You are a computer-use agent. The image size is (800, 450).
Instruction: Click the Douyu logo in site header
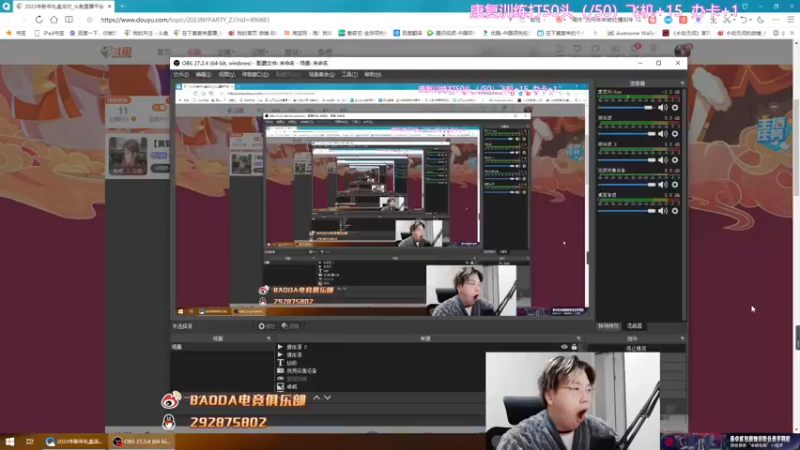pos(116,52)
